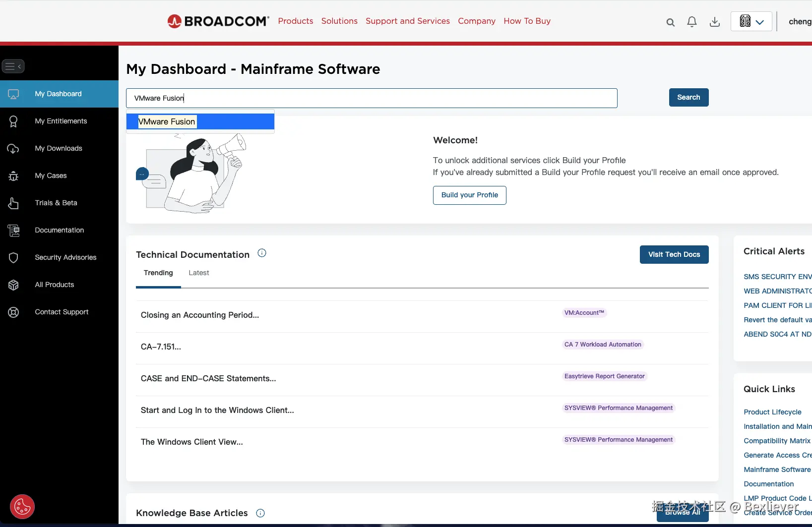Image resolution: width=812 pixels, height=527 pixels.
Task: Open Mainframe Software quick link
Action: pos(777,469)
